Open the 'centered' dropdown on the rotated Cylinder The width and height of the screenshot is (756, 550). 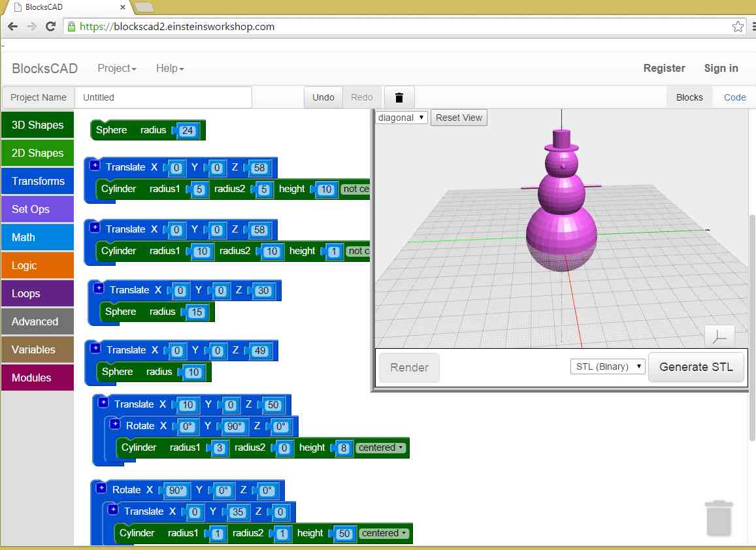tap(381, 448)
